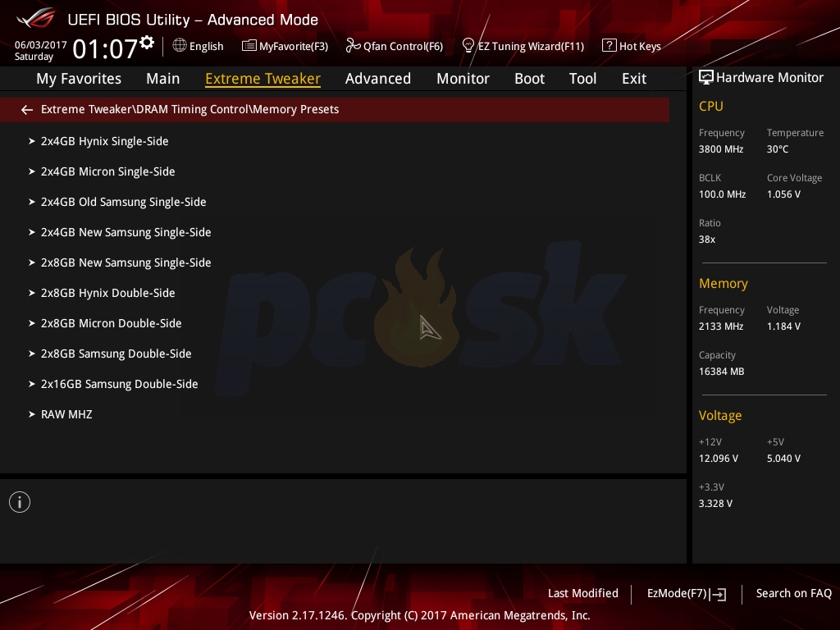
Task: Click the globe language icon
Action: coord(180,46)
